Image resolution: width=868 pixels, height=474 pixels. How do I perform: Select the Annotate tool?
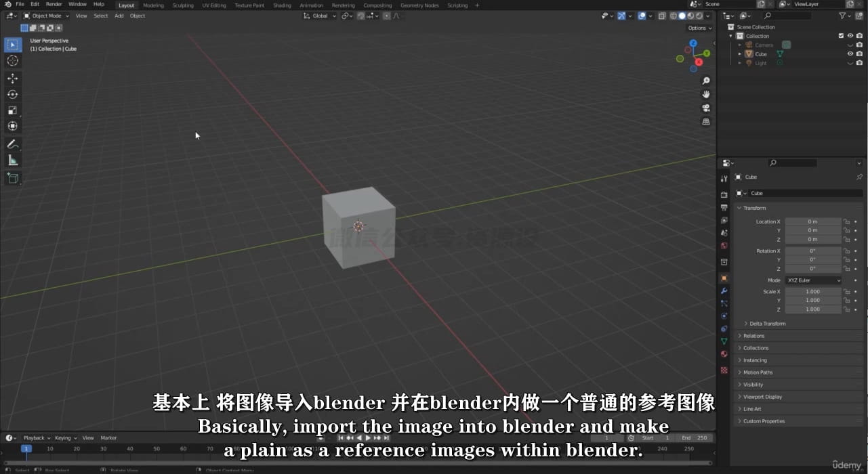coord(12,144)
